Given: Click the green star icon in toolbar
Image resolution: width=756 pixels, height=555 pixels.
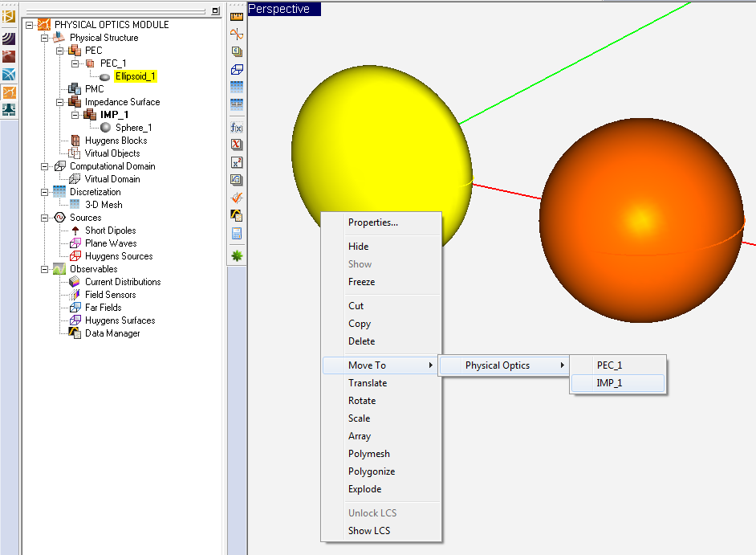Looking at the screenshot, I should (x=237, y=255).
